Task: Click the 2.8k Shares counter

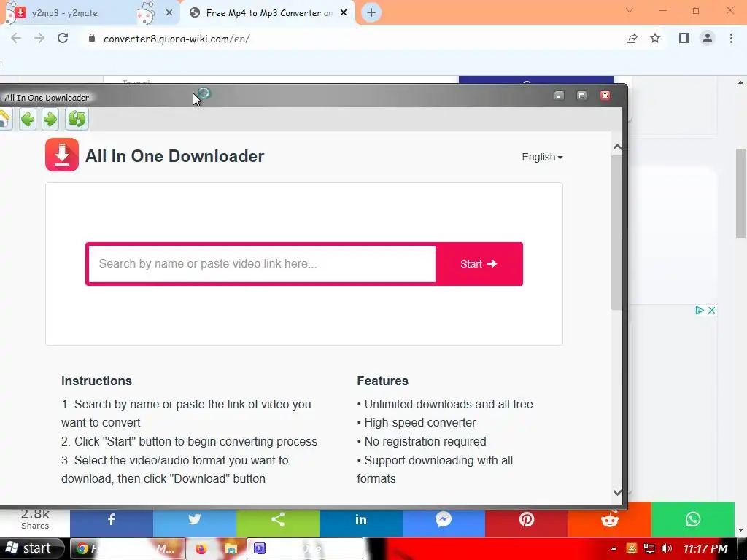Action: 35,519
